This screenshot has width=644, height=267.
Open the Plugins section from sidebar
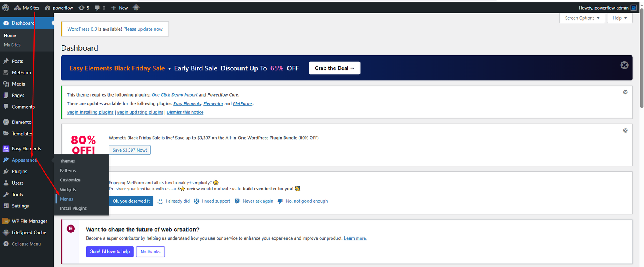(19, 171)
